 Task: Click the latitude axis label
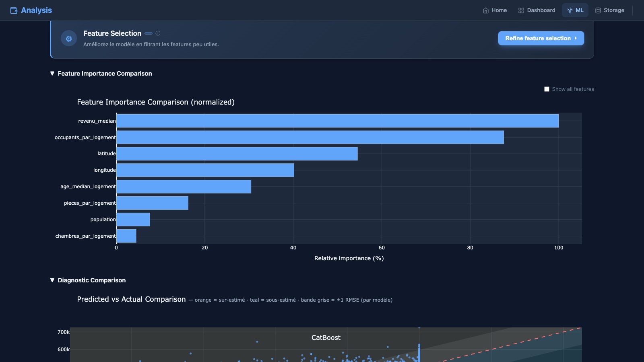click(x=107, y=154)
